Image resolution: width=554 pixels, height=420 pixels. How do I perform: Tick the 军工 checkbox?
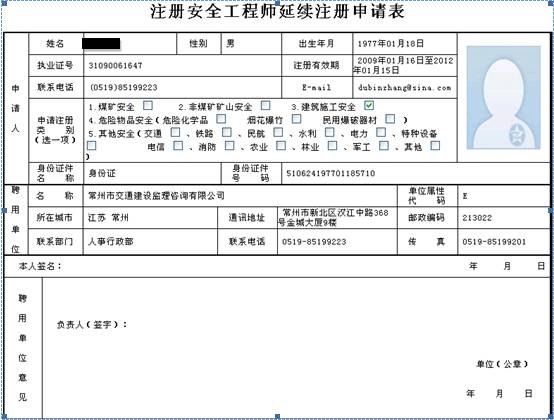click(x=384, y=146)
